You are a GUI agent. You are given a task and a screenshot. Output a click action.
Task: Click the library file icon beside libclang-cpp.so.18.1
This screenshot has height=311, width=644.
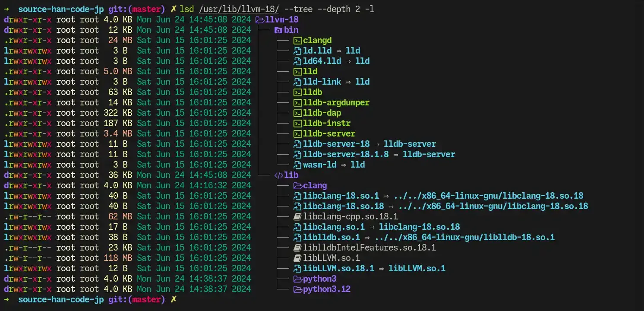click(x=297, y=216)
